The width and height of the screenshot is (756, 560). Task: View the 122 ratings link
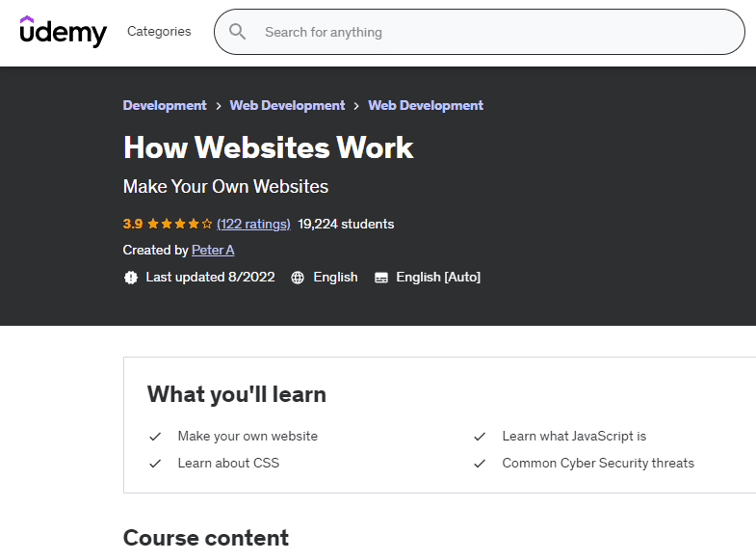[253, 224]
